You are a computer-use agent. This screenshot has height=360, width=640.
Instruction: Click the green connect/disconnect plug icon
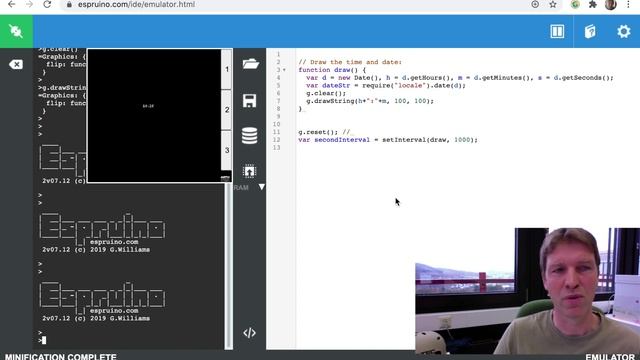point(16,31)
